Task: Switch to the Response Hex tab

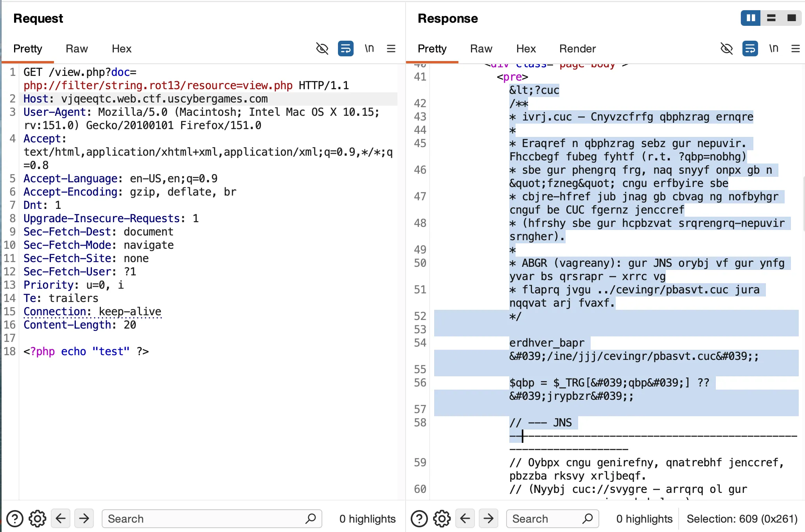Action: click(526, 49)
